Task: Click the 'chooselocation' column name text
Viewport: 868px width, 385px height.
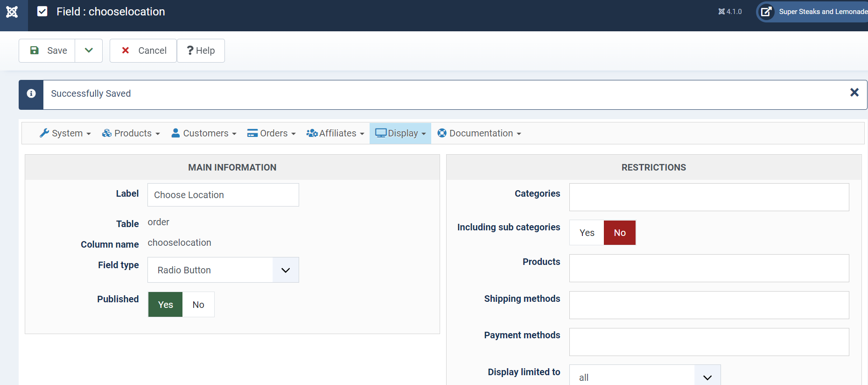Action: 179,243
